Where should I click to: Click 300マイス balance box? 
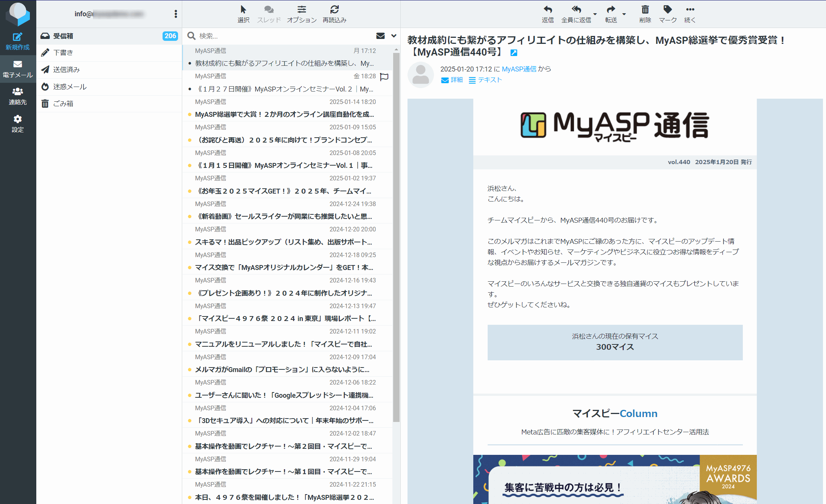tap(615, 342)
